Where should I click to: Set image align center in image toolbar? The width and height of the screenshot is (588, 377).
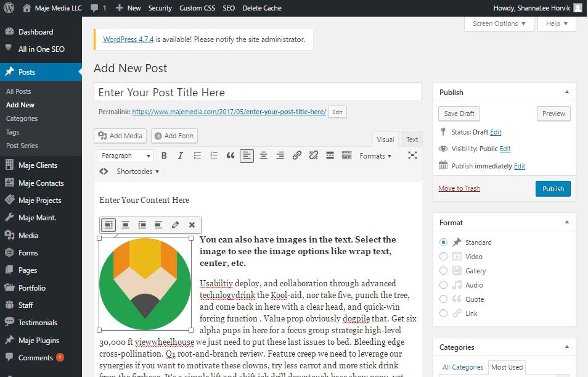[x=125, y=225]
